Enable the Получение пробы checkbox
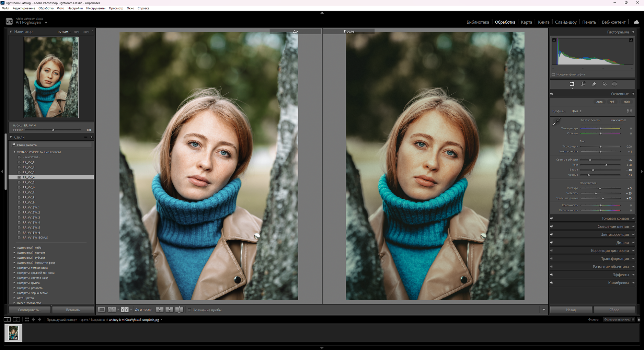 [189, 310]
